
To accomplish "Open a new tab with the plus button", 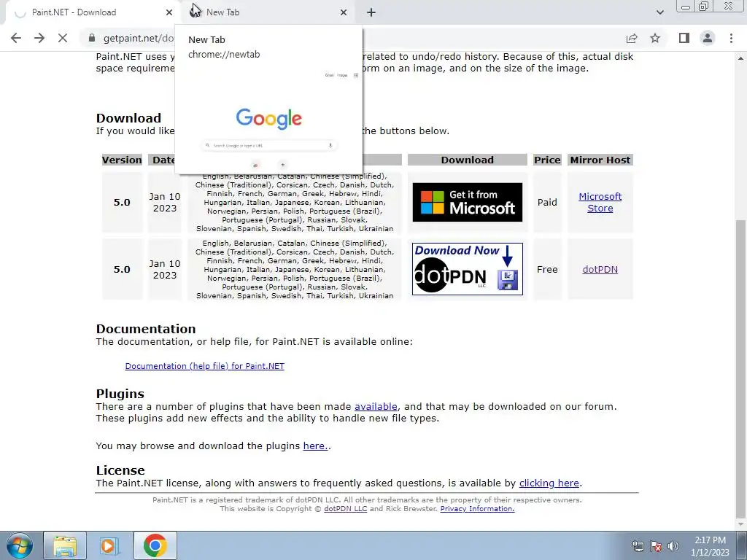I will 371,12.
